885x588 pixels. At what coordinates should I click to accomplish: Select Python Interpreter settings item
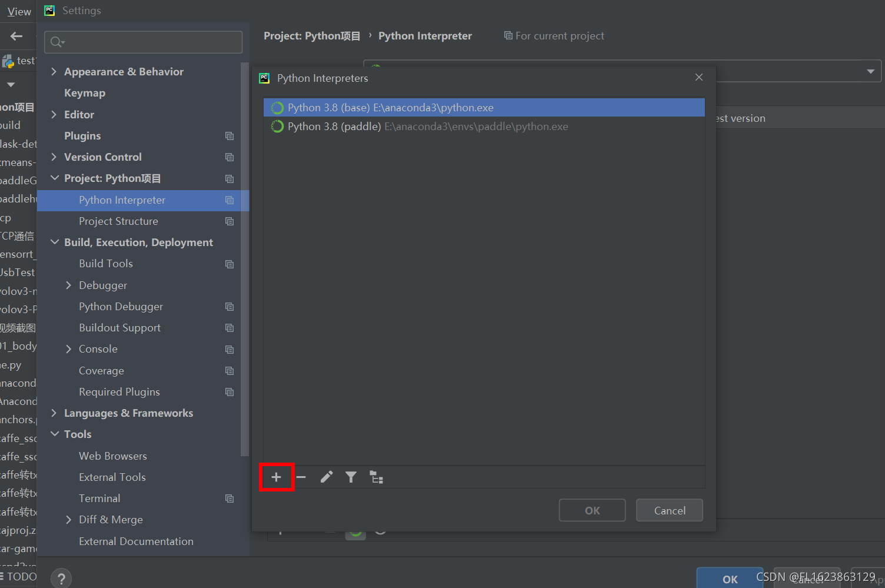[143, 200]
